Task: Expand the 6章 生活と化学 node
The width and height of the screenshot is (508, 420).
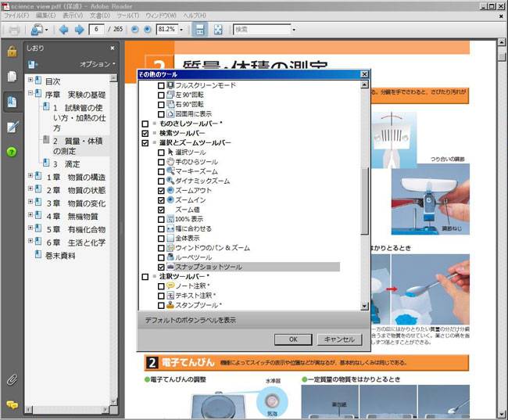Action: point(30,241)
